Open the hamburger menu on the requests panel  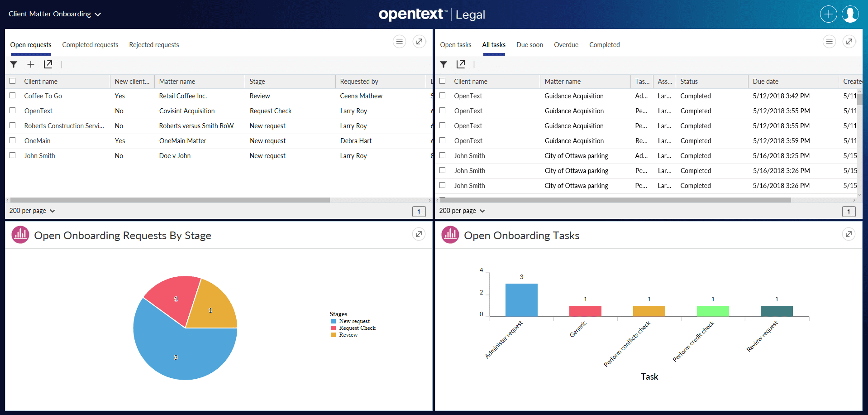399,41
